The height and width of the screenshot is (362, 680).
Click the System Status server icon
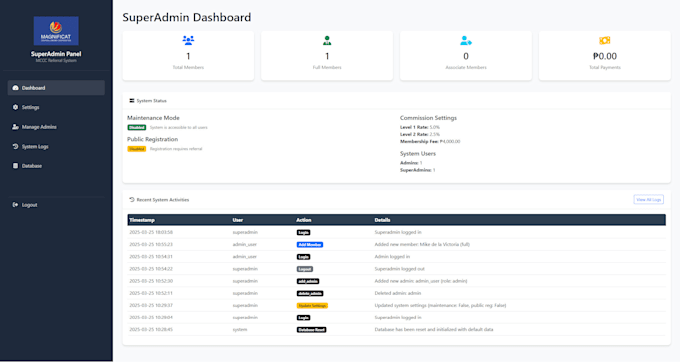click(132, 101)
